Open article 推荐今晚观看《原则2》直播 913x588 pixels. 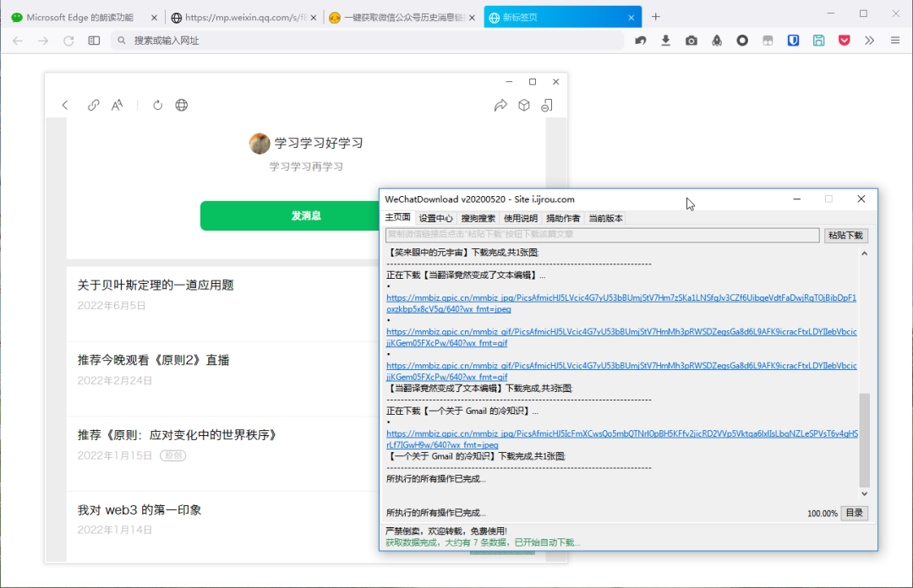pos(153,361)
